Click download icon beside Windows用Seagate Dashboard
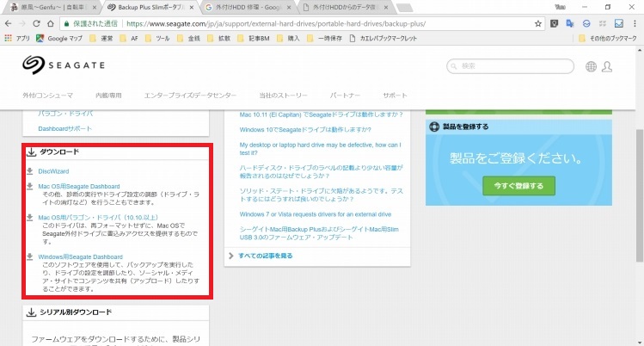This screenshot has width=644, height=346. point(29,256)
